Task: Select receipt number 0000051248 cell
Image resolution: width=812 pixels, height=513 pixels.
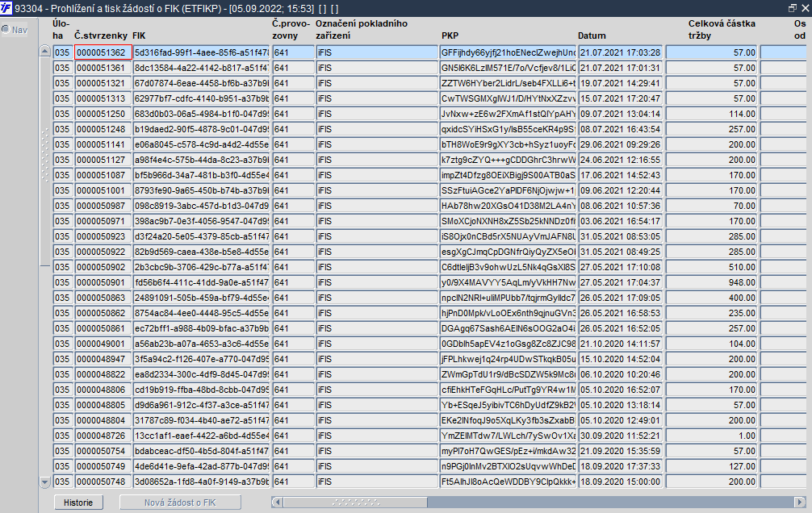Action: (x=103, y=129)
